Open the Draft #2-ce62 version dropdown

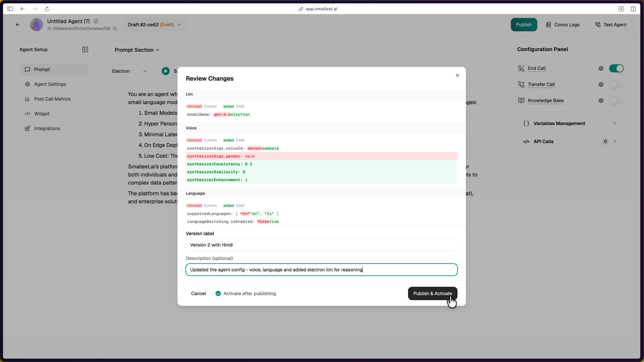coord(155,25)
